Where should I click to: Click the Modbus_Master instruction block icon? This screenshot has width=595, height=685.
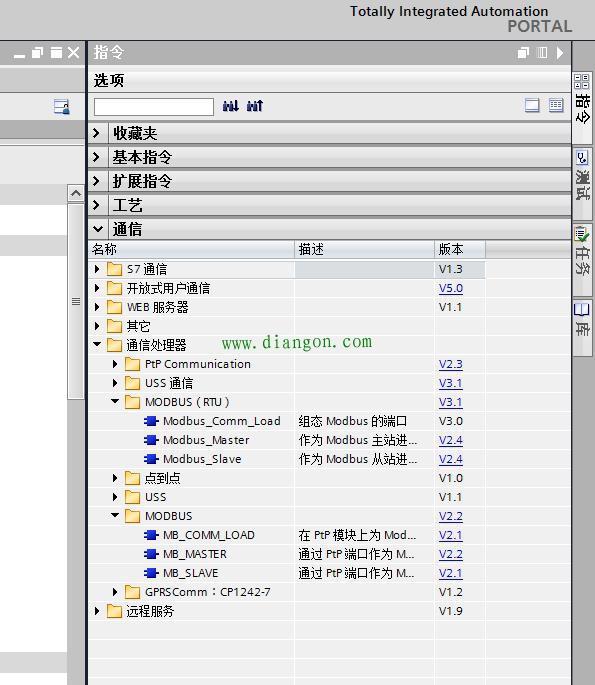pyautogui.click(x=151, y=440)
